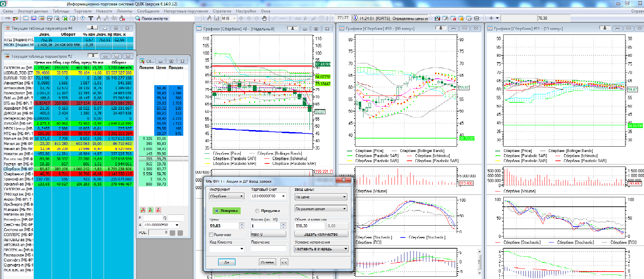The width and height of the screenshot is (644, 279).
Task: Click the cancel all orders icon in order book
Action: pos(143,210)
